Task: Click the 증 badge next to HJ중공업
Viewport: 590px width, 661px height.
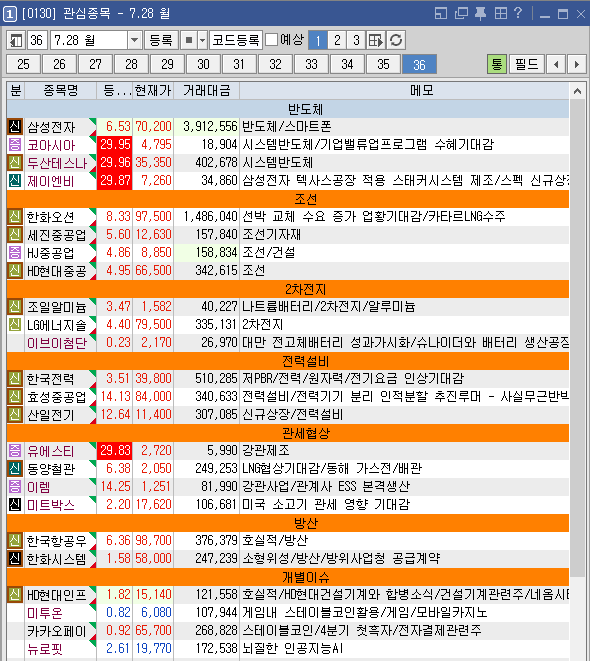Action: [15, 253]
